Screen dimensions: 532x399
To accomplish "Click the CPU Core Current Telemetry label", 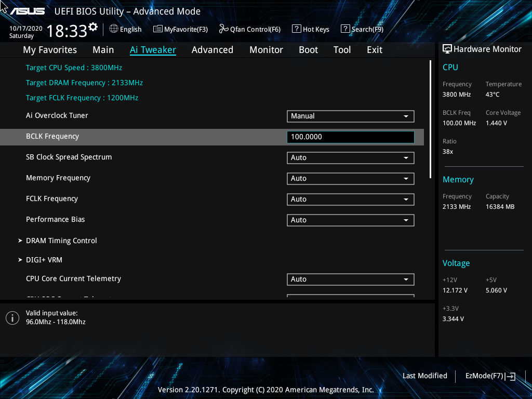I will point(73,278).
